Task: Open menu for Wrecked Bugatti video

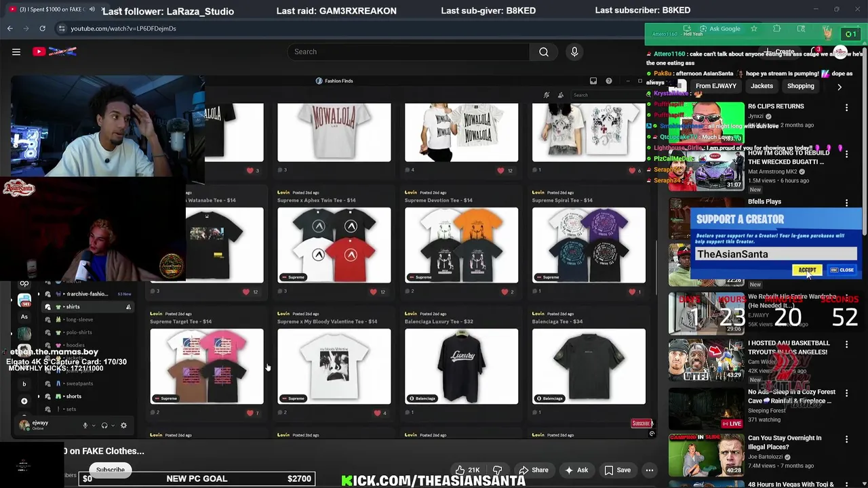Action: pos(846,154)
